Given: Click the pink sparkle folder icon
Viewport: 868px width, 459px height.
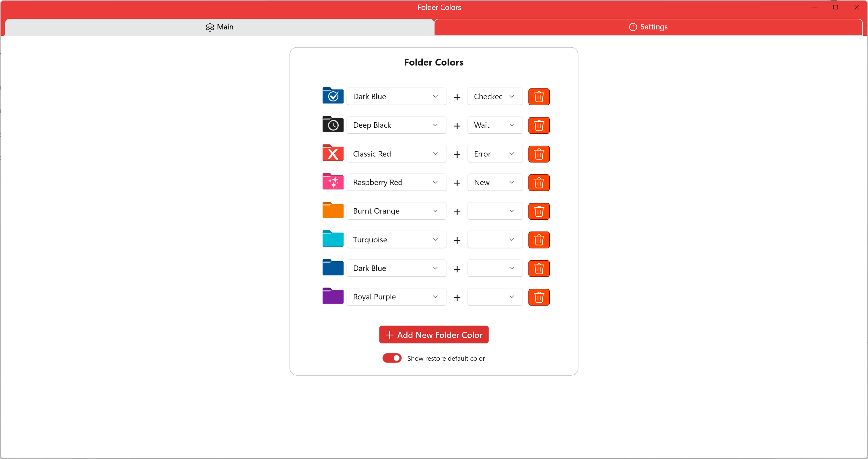Looking at the screenshot, I should click(x=333, y=182).
